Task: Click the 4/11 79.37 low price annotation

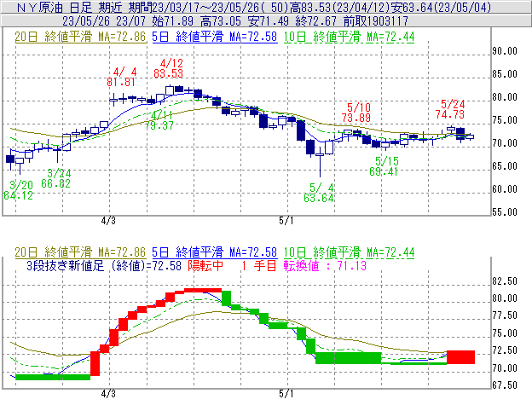Action: tap(159, 120)
